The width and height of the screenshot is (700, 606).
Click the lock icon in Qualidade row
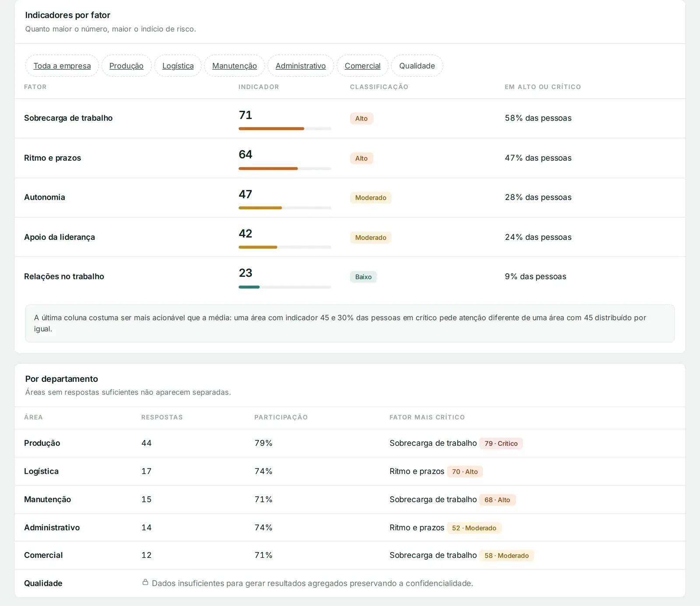(x=145, y=582)
